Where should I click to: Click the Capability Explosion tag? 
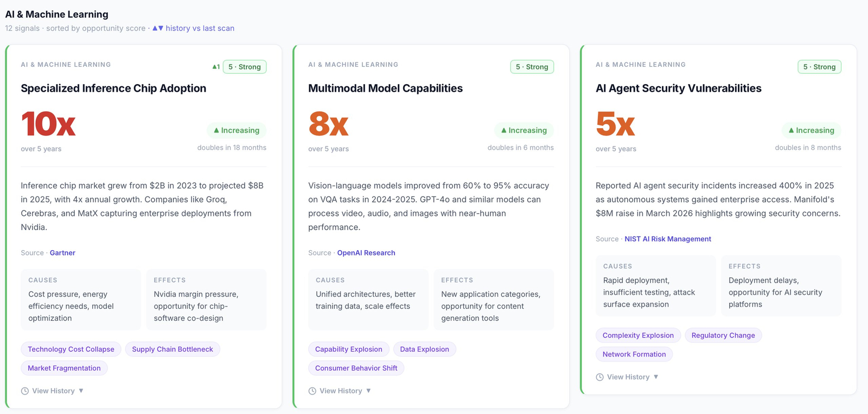click(349, 349)
